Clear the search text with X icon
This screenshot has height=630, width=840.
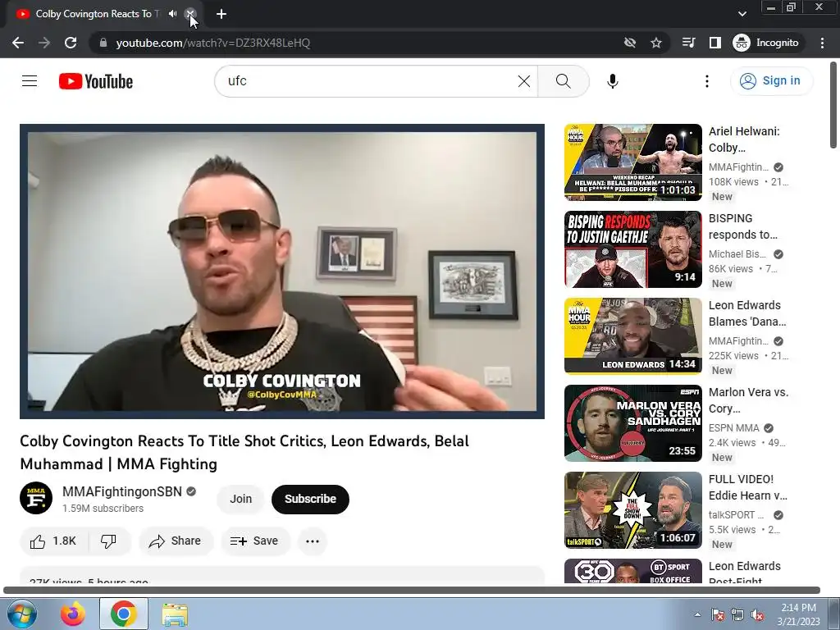click(x=524, y=81)
